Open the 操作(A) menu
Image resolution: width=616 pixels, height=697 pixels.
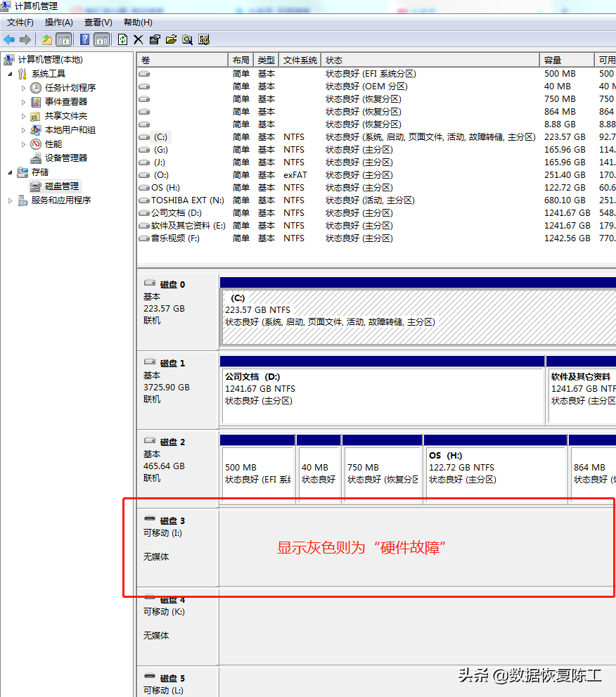coord(58,23)
